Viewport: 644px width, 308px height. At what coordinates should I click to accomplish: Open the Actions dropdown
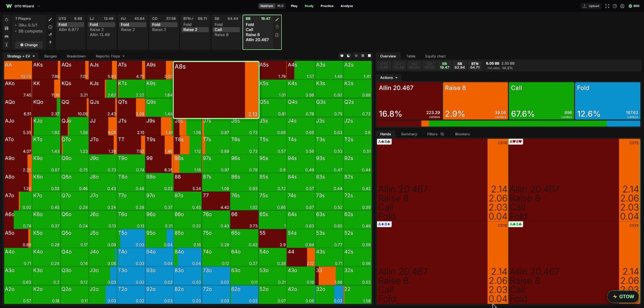389,78
